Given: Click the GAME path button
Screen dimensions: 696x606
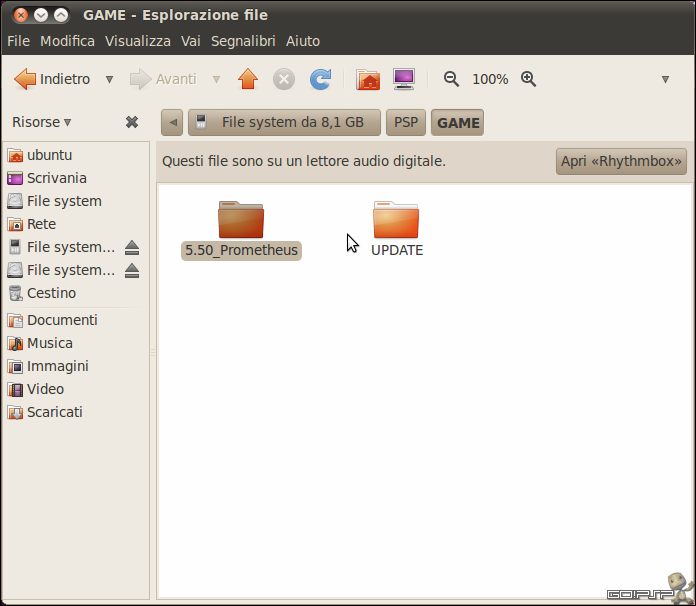Looking at the screenshot, I should 458,123.
